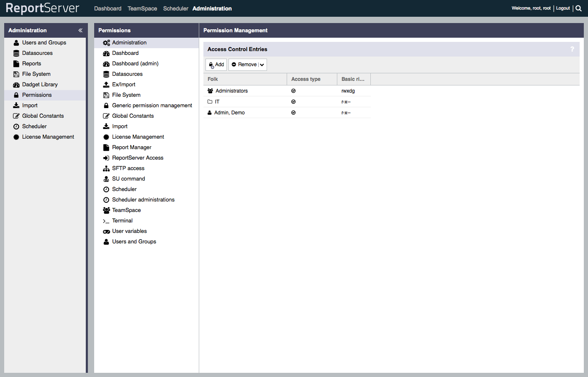
Task: Sort by the Folk column header
Action: coord(245,79)
